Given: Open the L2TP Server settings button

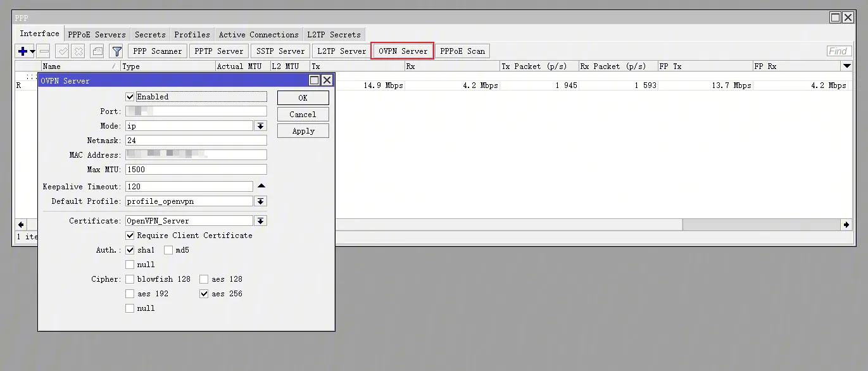Looking at the screenshot, I should (x=341, y=51).
